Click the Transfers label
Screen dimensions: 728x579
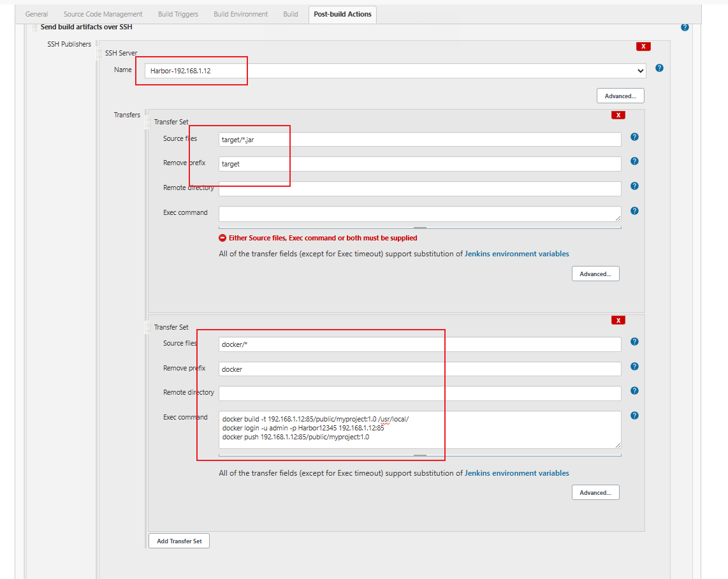tap(127, 115)
